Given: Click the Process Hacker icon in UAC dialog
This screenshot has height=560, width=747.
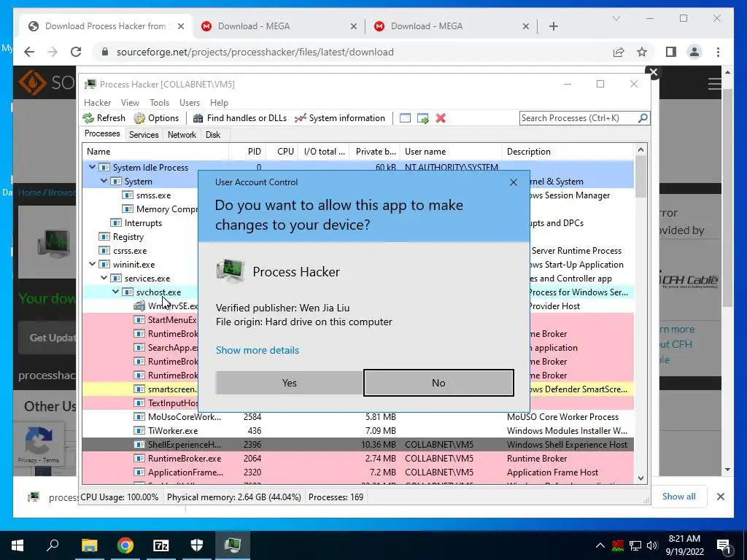Looking at the screenshot, I should (231, 271).
